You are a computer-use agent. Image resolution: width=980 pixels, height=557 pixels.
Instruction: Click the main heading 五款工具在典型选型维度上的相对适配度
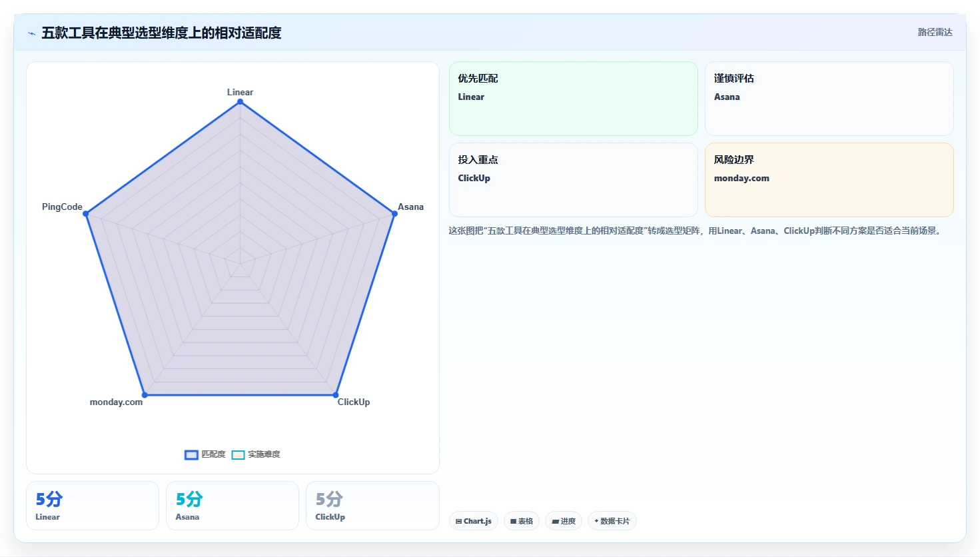(161, 33)
